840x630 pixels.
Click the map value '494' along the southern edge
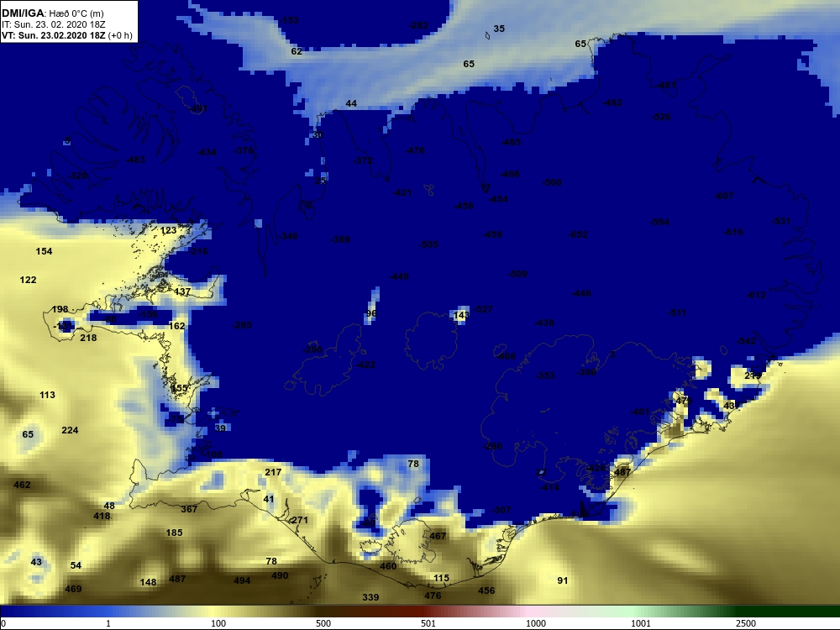coord(242,580)
